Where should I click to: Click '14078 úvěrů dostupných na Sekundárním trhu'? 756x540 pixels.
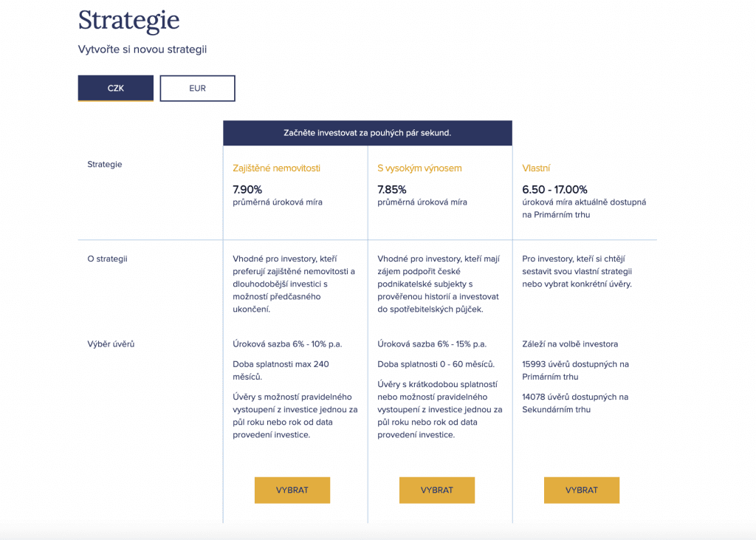[575, 403]
